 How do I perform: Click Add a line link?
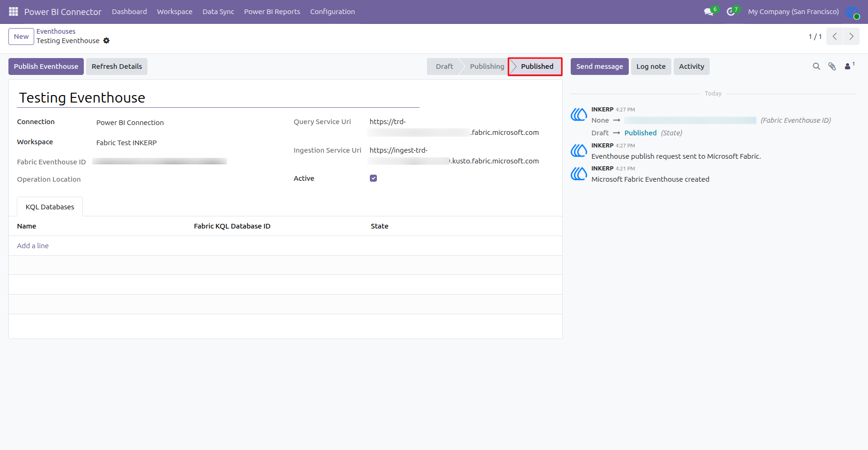(33, 246)
